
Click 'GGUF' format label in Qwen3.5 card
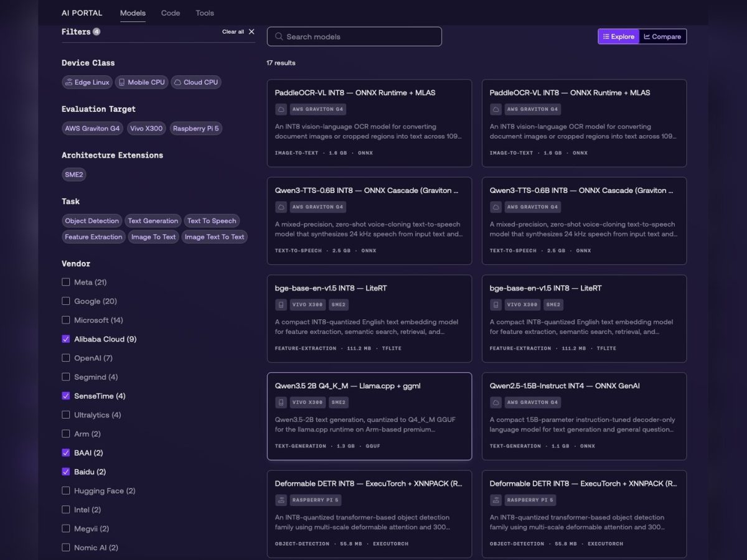click(374, 446)
